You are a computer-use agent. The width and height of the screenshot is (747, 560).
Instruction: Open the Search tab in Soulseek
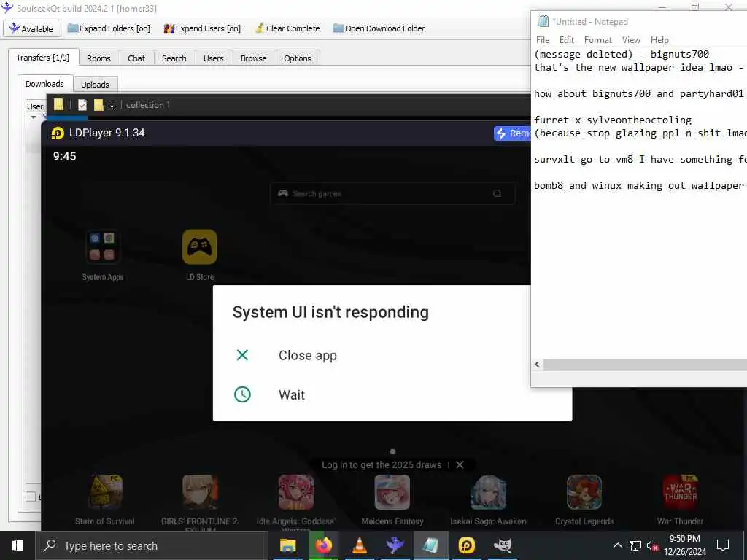pos(174,58)
